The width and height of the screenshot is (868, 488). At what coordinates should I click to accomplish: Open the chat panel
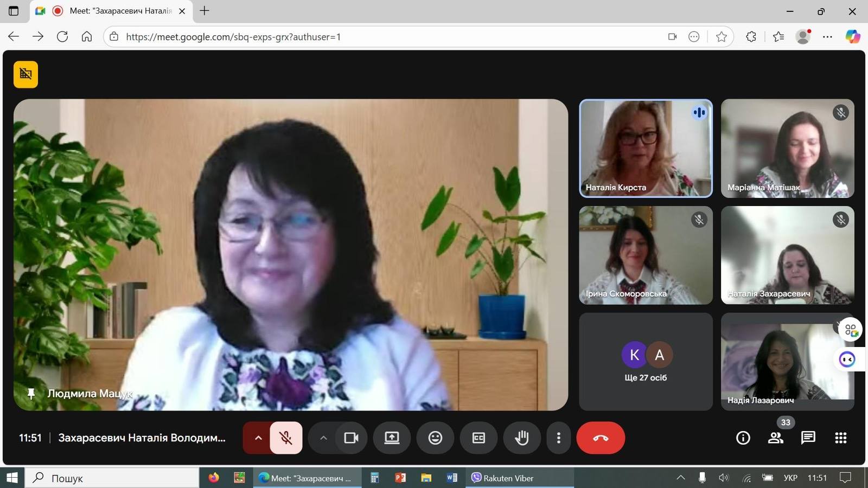point(808,438)
